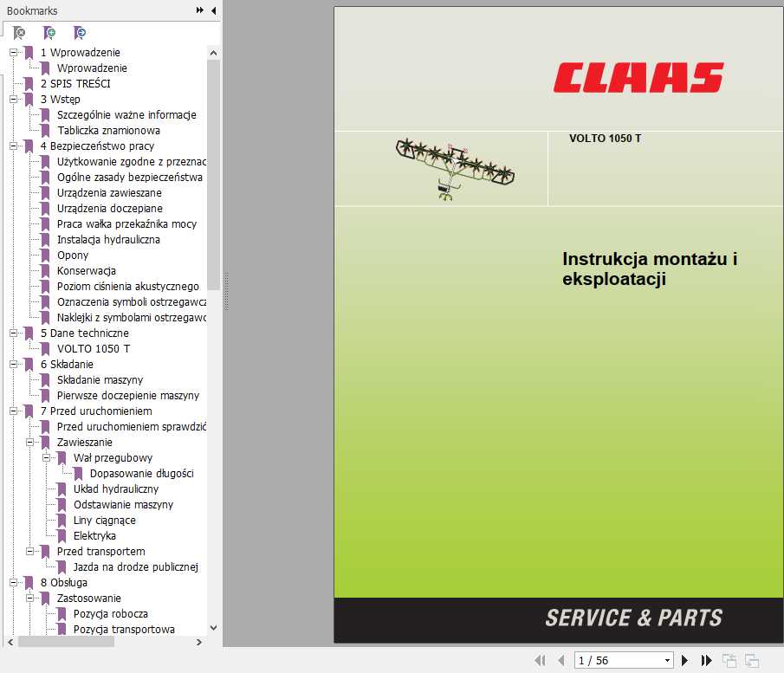
Task: Select the 'Urządzenia zawieszane' bookmark
Action: (109, 192)
